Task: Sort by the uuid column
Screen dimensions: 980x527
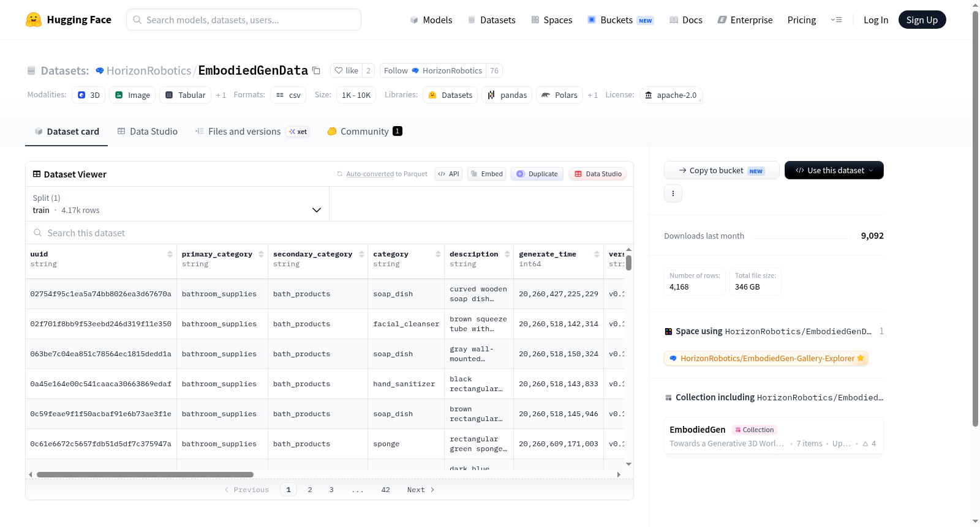Action: coord(170,254)
